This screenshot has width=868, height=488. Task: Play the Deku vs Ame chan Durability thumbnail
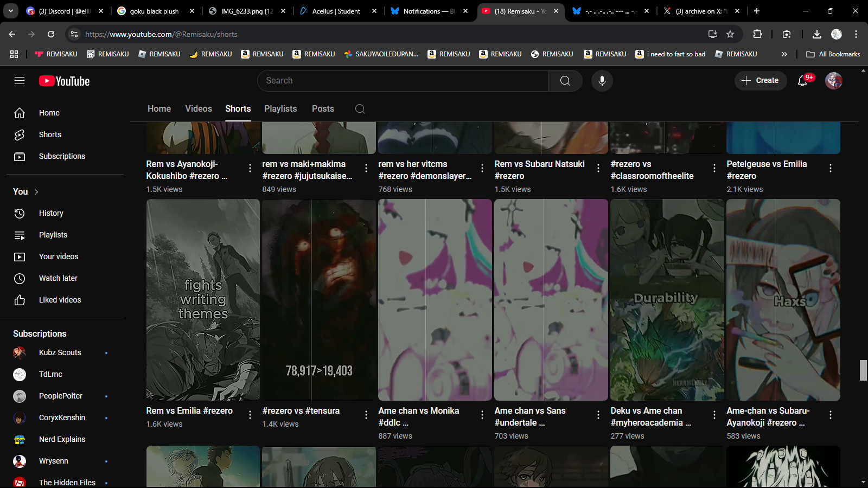pyautogui.click(x=667, y=300)
